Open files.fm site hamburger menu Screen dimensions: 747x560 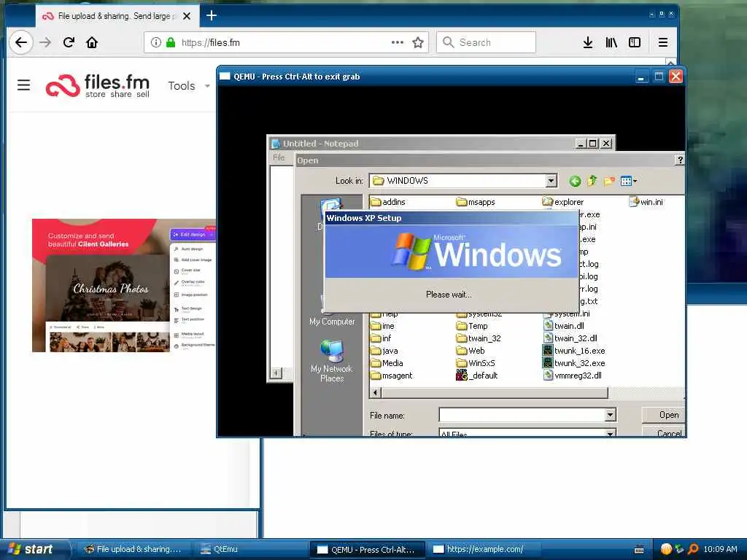pos(24,85)
